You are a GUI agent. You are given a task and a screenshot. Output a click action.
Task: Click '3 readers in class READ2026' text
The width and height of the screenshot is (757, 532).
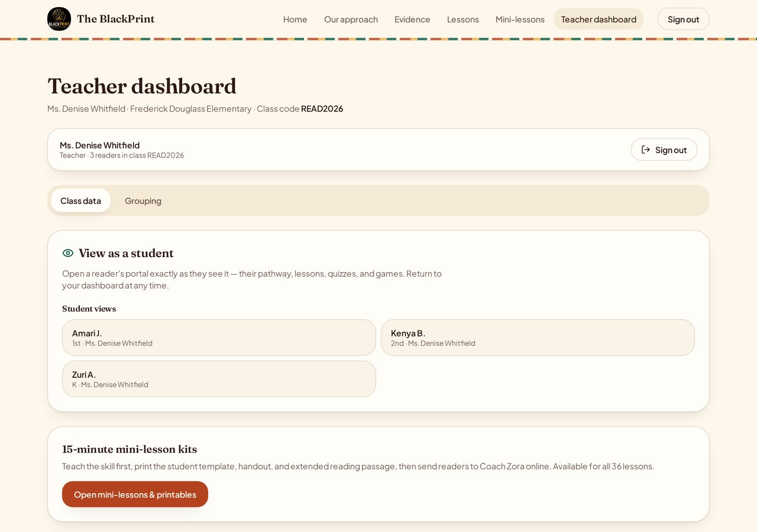click(x=137, y=155)
